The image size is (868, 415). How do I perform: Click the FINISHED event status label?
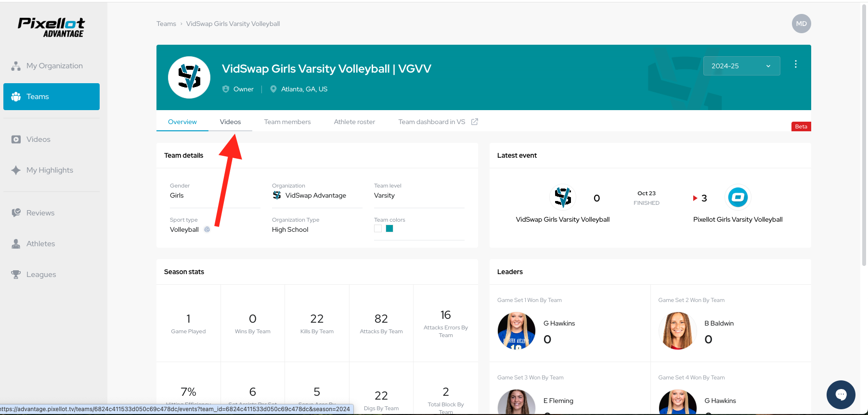[x=647, y=203]
